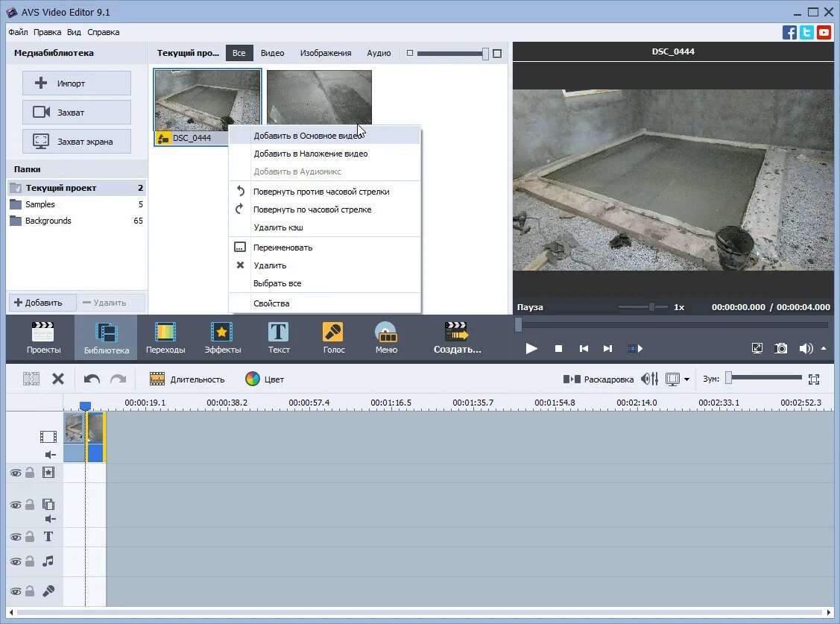
Task: Open the Library (Библиотека) section
Action: coord(106,338)
